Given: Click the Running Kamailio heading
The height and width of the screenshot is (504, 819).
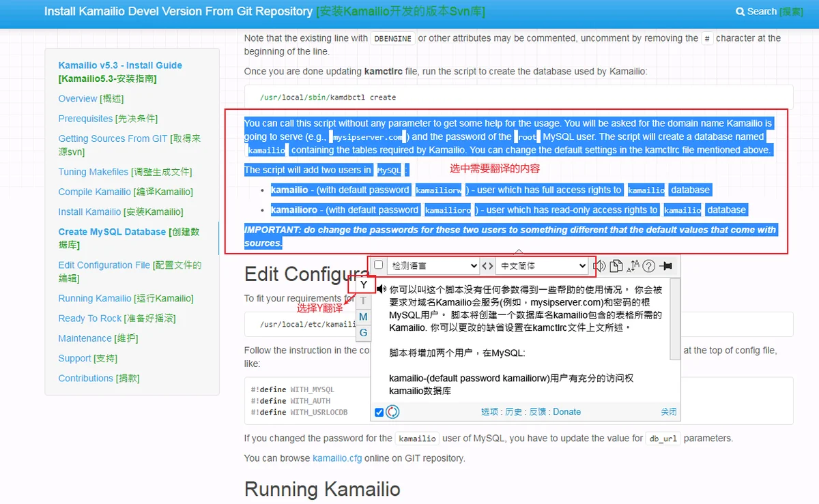Looking at the screenshot, I should click(x=322, y=490).
